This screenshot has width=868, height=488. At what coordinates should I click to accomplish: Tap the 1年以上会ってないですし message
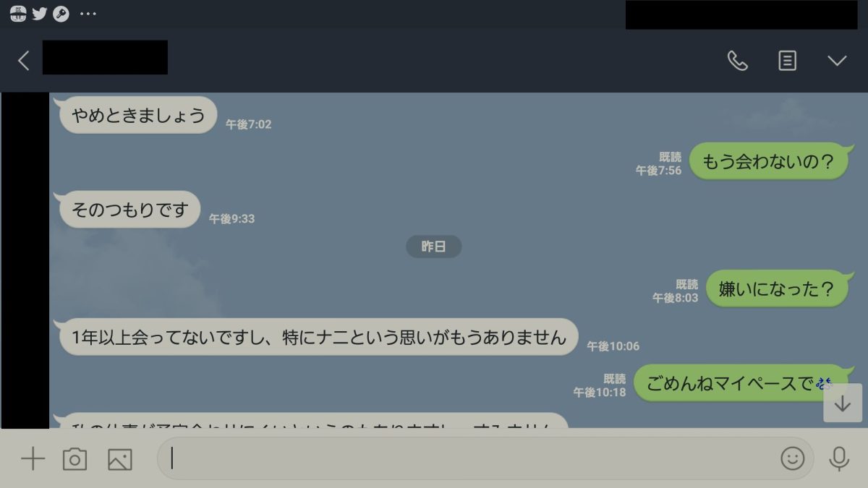(318, 337)
